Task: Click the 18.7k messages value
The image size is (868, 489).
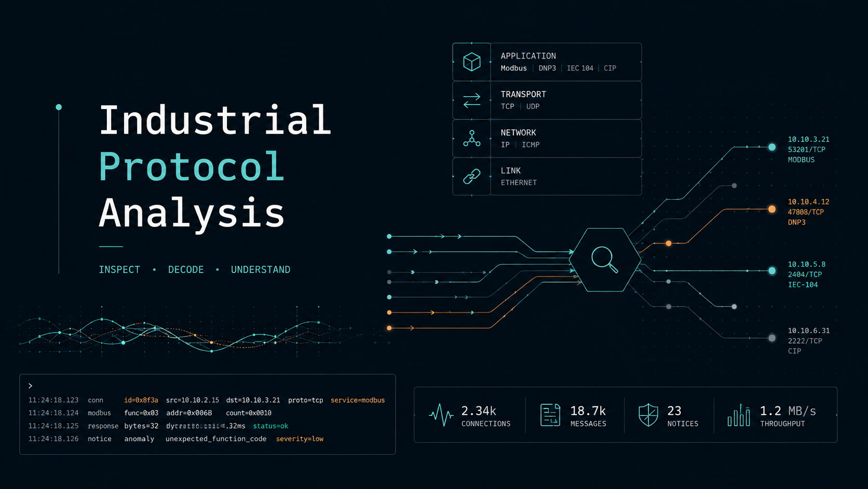Action: point(588,411)
